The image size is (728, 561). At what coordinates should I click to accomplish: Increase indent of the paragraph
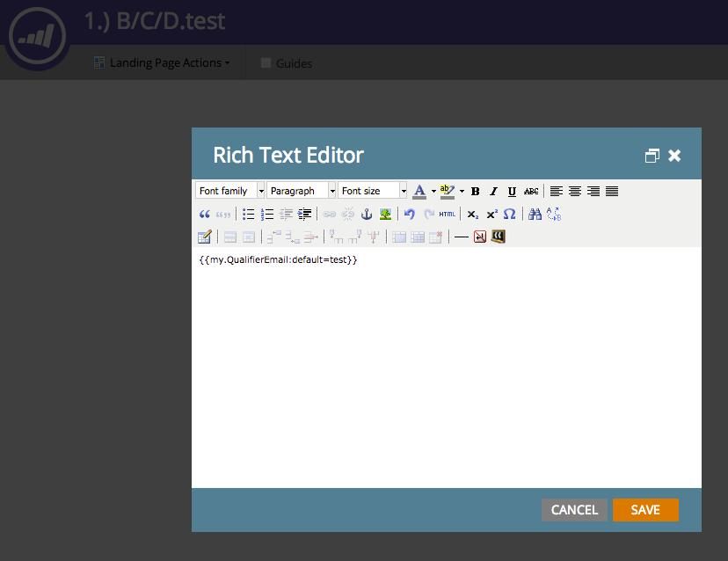point(304,214)
